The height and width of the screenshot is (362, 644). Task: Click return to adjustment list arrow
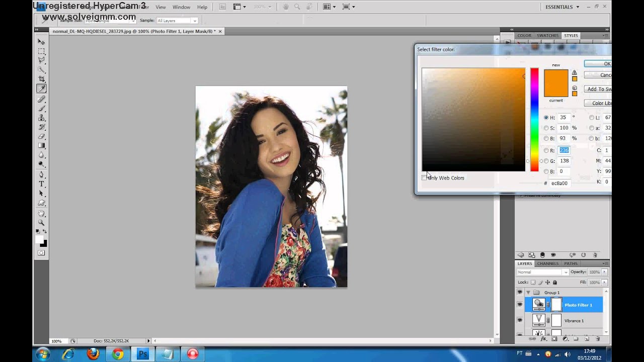[521, 255]
